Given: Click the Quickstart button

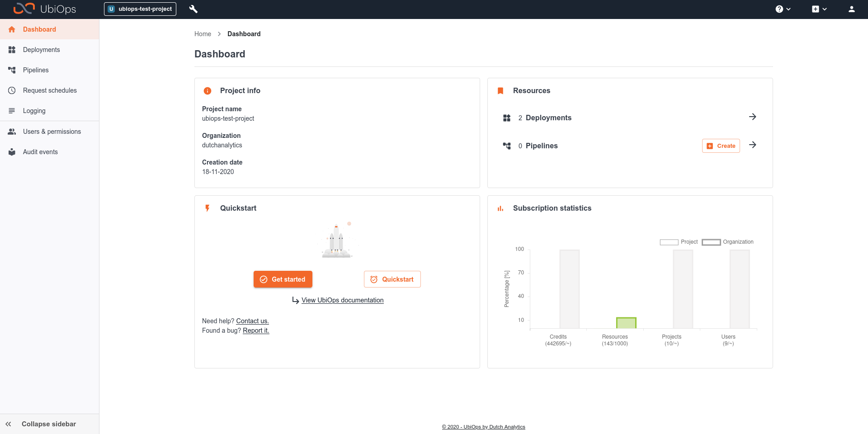Looking at the screenshot, I should [392, 279].
